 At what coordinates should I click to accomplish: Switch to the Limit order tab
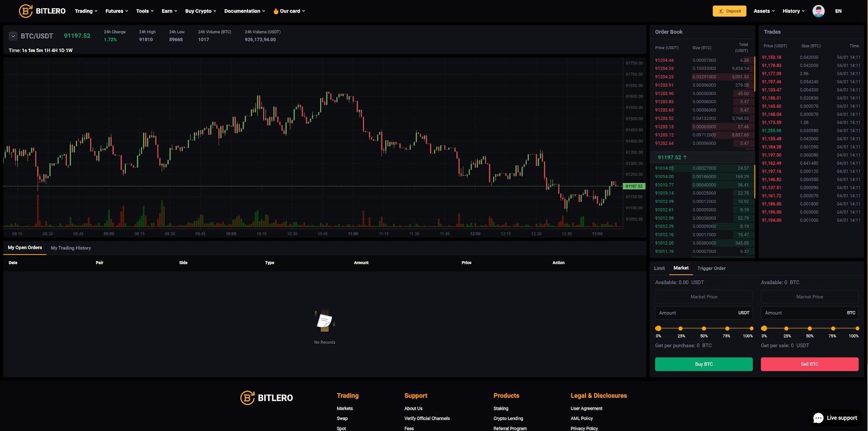pyautogui.click(x=659, y=268)
